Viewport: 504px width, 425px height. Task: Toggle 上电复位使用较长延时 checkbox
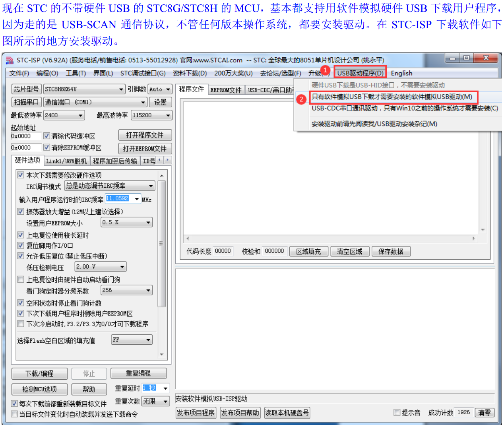(21, 235)
